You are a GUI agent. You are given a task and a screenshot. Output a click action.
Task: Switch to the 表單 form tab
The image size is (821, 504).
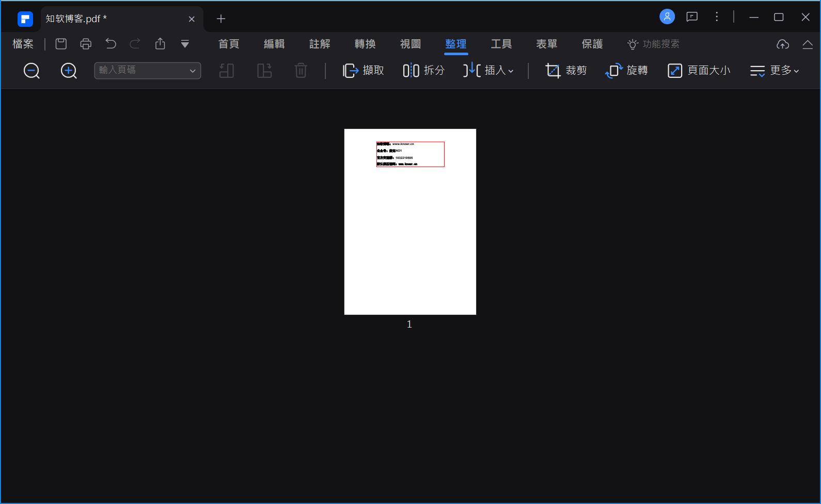click(547, 44)
